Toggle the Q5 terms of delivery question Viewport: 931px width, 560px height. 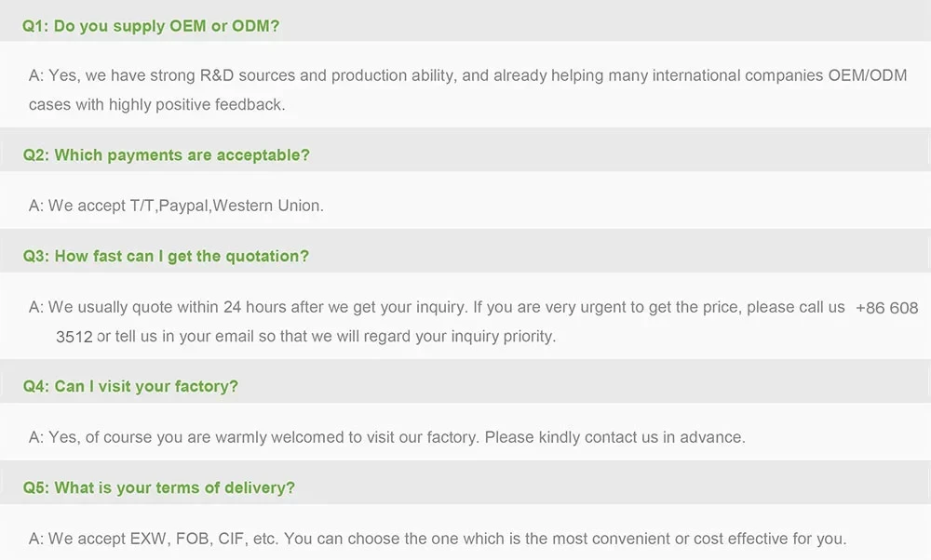coord(159,487)
